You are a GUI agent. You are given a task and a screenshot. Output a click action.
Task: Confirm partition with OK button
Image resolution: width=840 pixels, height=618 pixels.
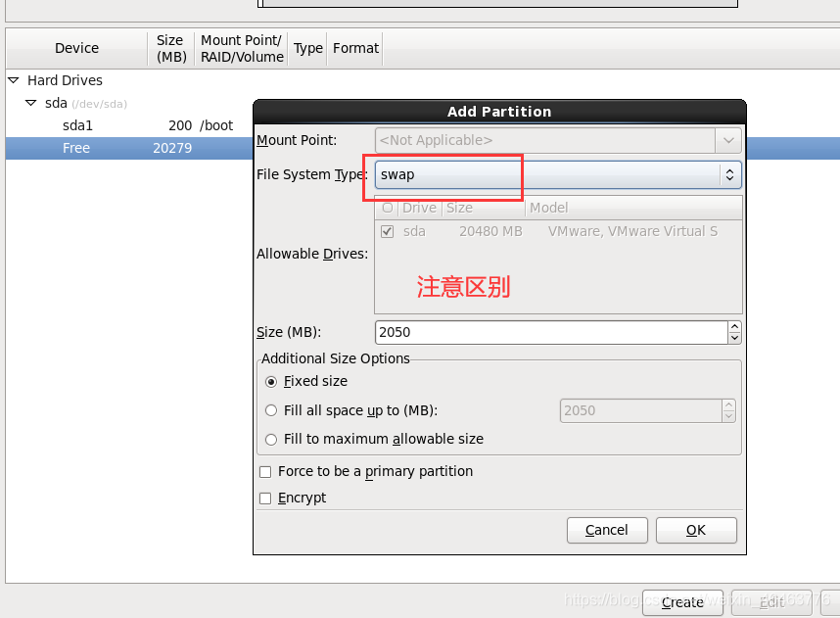pos(696,530)
